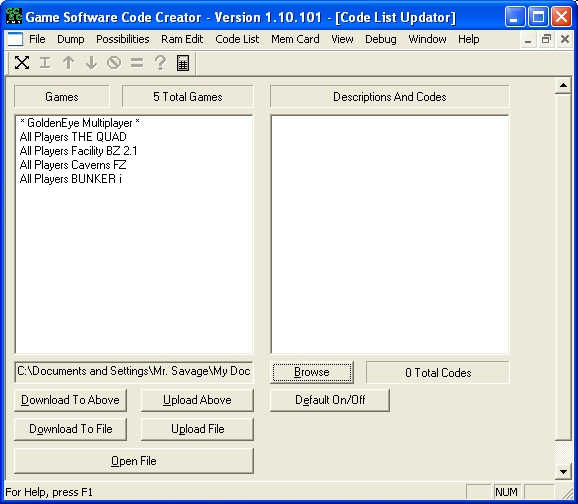Click the question mark help icon
The width and height of the screenshot is (578, 504).
[160, 63]
